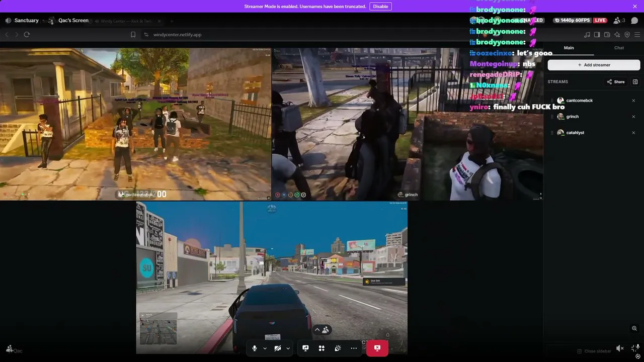Image resolution: width=644 pixels, height=362 pixels.
Task: Open camera options dropdown arrow
Action: click(288, 348)
